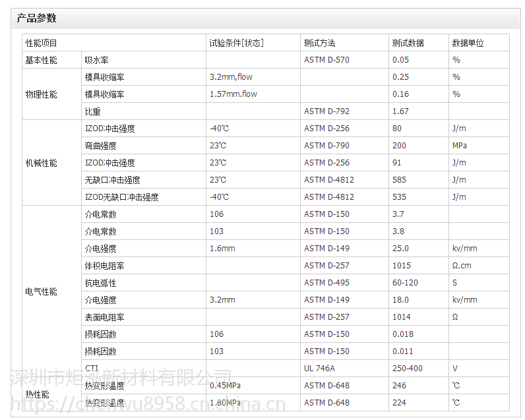
Task: Select the ASTM D-570 test method
Action: click(x=326, y=60)
